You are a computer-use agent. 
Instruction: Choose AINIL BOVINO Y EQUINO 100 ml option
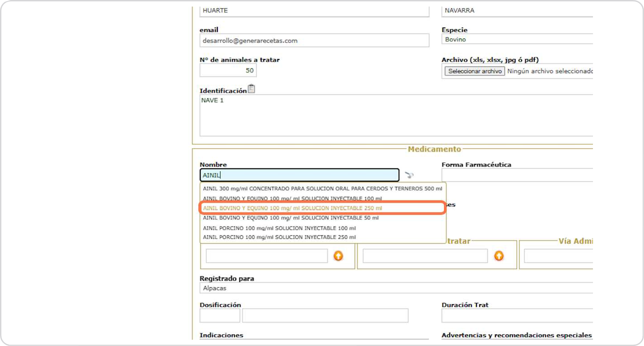click(292, 198)
